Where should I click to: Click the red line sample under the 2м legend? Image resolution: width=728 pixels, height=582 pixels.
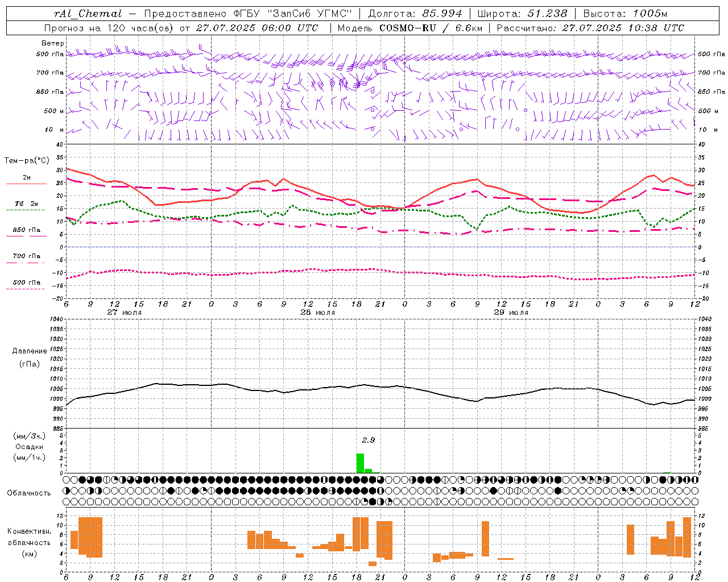tap(26, 184)
